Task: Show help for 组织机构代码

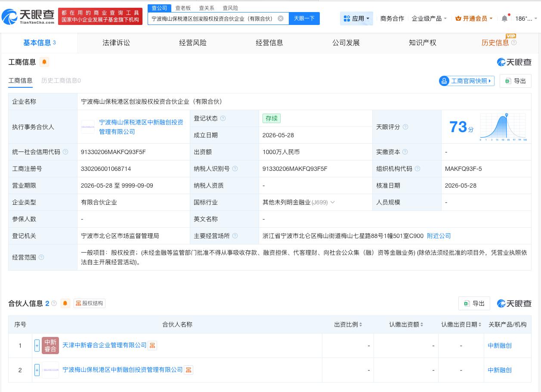Action: (x=417, y=169)
